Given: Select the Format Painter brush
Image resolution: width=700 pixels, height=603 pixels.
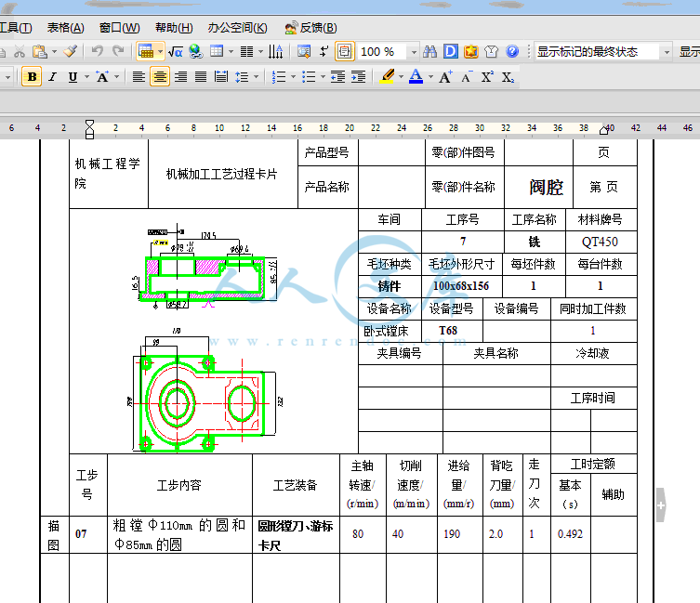Looking at the screenshot, I should pos(70,51).
